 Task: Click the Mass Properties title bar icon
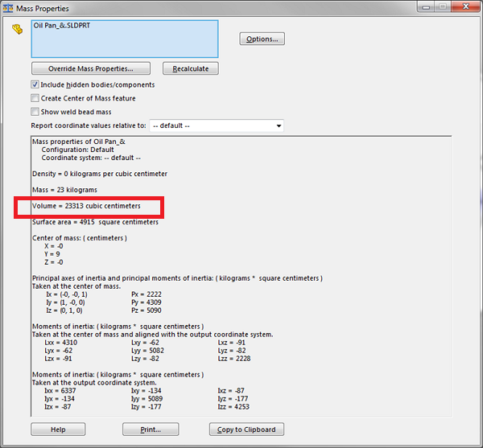pos(8,8)
